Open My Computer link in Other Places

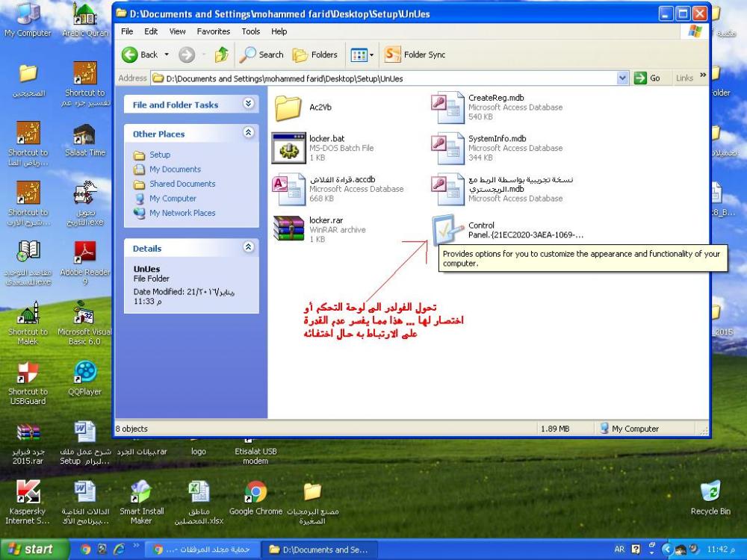point(173,199)
